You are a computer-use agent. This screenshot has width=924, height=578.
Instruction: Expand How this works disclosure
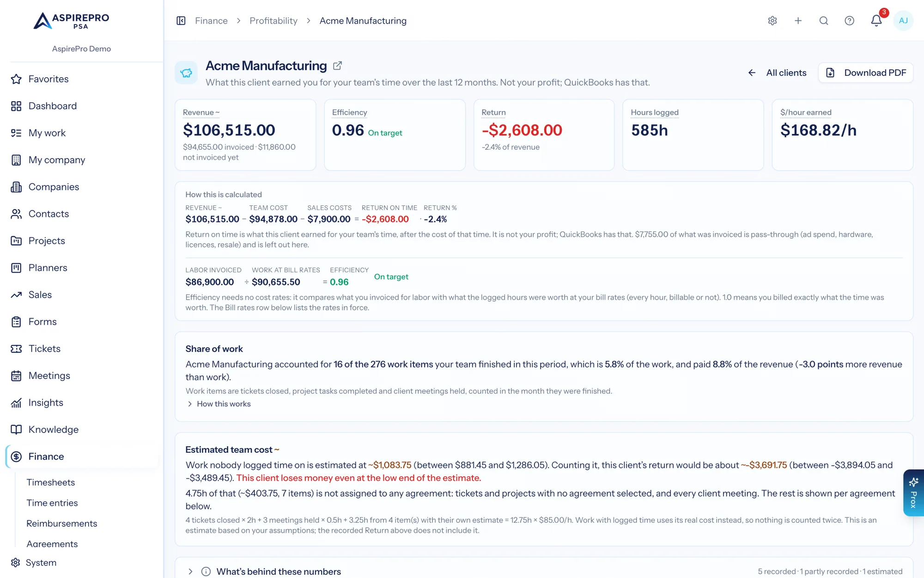[x=219, y=404]
